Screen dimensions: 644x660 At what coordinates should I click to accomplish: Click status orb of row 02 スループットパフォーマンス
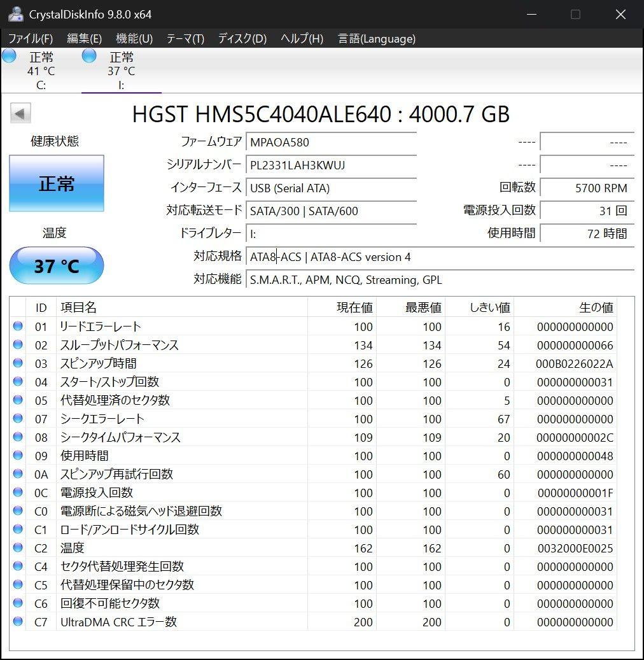(x=18, y=344)
